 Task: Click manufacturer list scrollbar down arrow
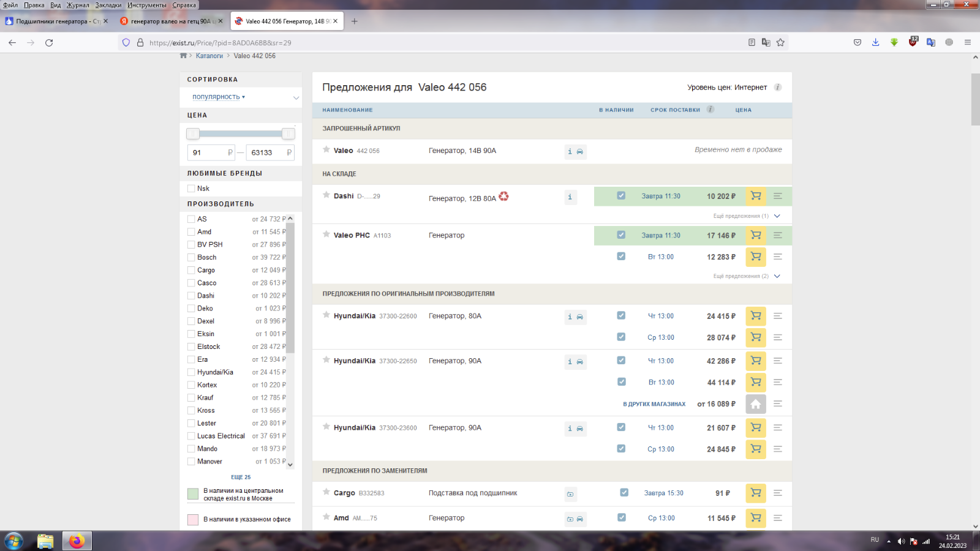290,465
